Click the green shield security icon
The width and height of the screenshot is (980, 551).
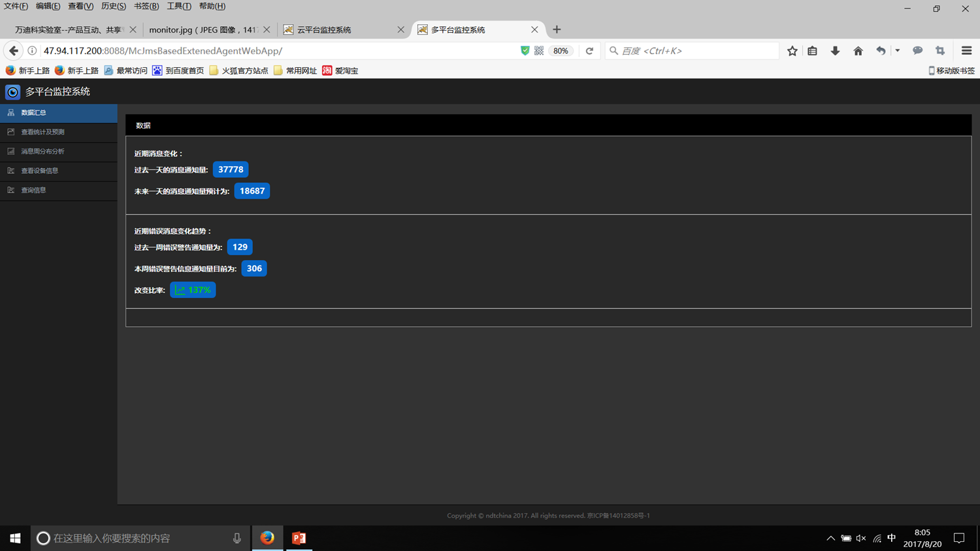[525, 51]
